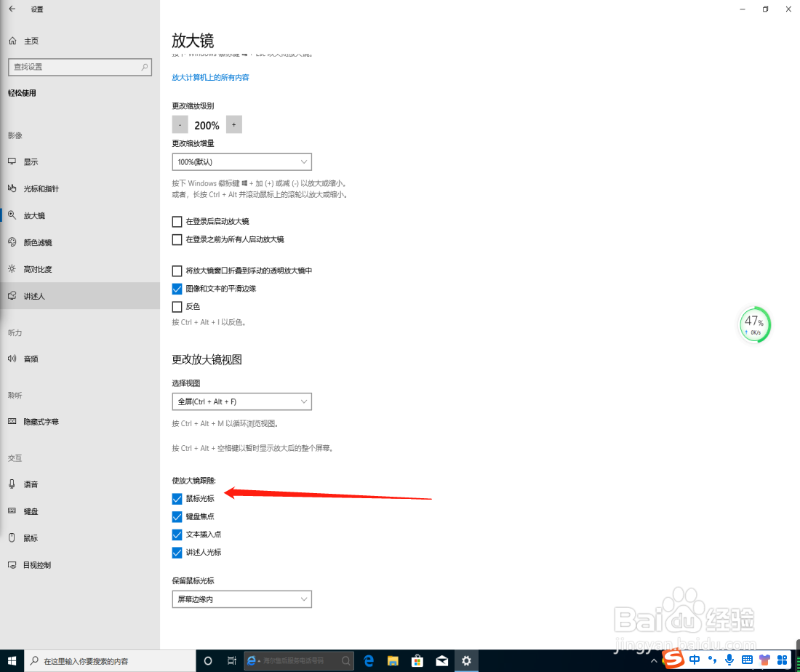Open Sogou skin shirt icon
The height and width of the screenshot is (672, 800).
pyautogui.click(x=764, y=660)
